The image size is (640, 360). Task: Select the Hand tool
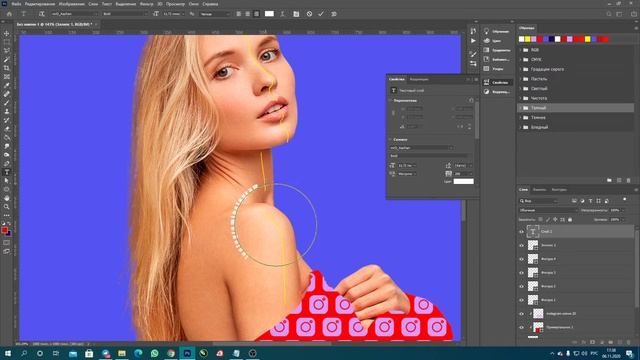click(x=7, y=198)
